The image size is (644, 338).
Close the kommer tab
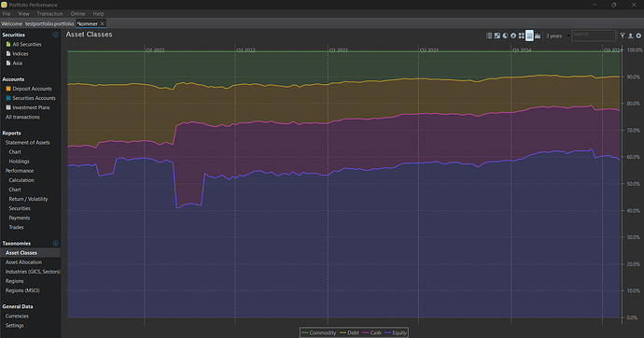tap(103, 24)
